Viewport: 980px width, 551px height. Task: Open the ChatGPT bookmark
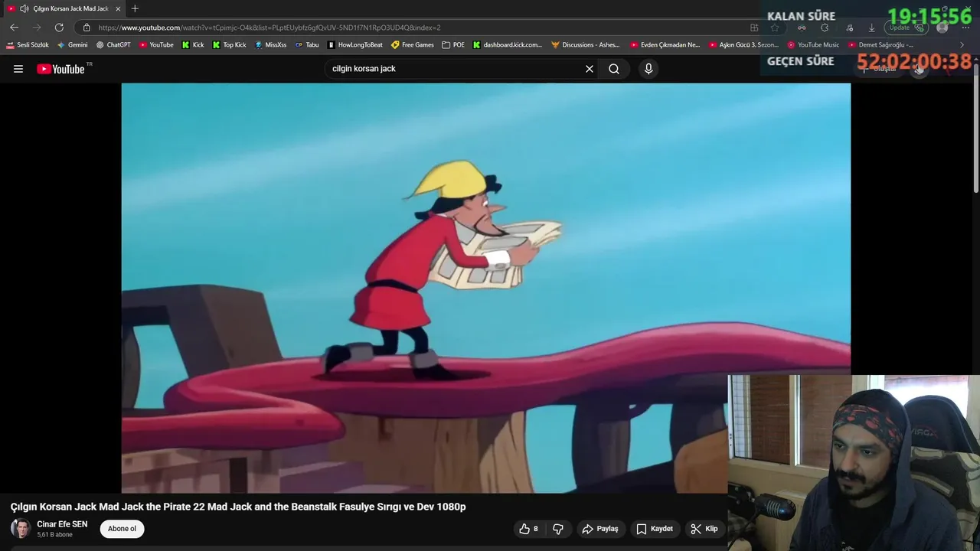click(113, 45)
